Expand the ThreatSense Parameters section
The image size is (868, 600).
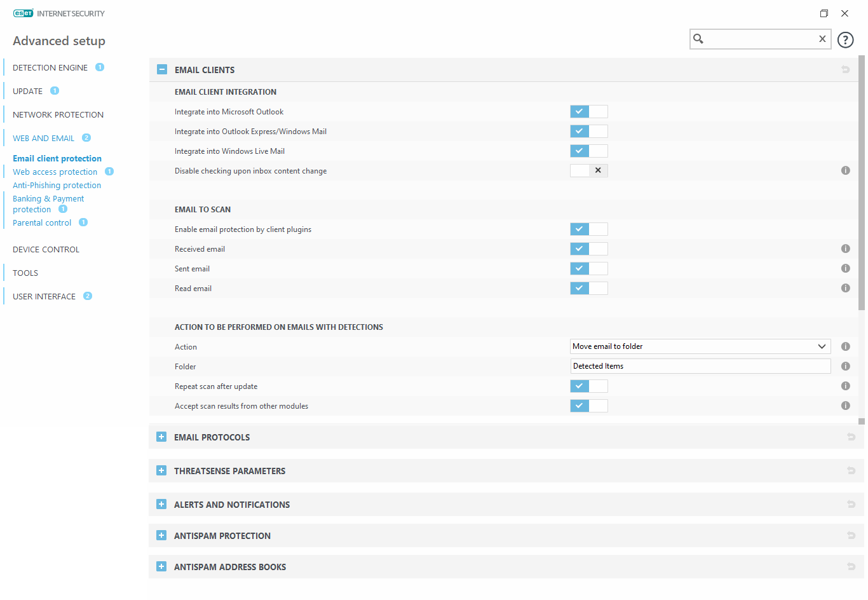(161, 470)
